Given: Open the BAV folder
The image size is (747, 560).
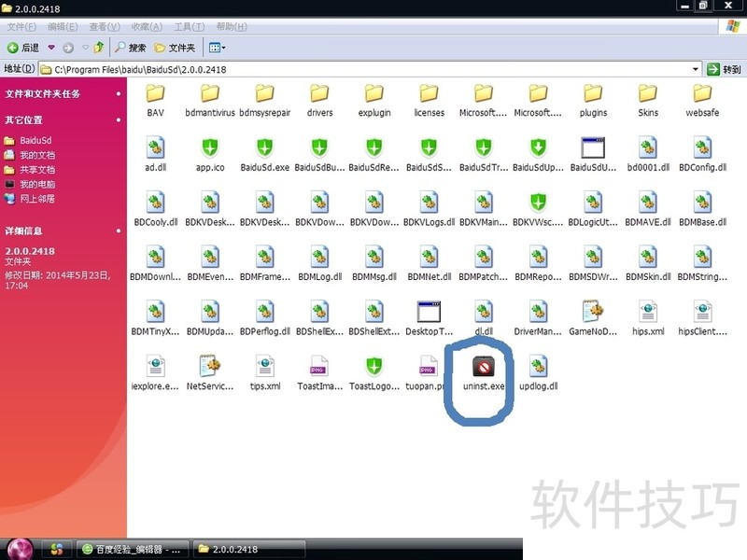Looking at the screenshot, I should pyautogui.click(x=155, y=101).
